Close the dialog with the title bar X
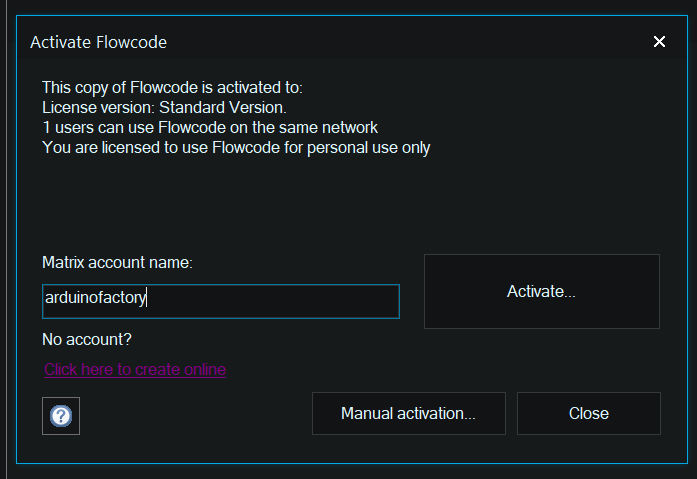This screenshot has height=479, width=697. click(x=659, y=42)
